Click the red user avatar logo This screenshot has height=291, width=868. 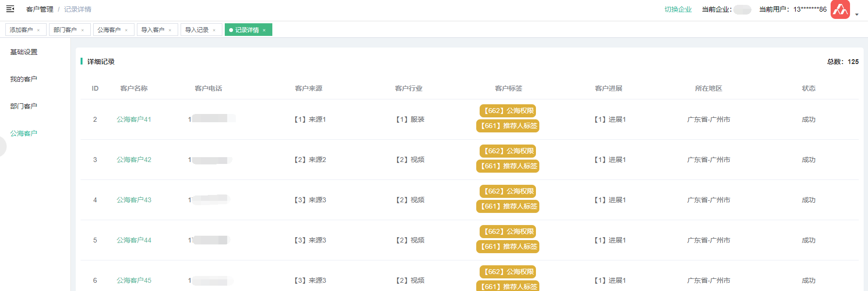pos(840,9)
